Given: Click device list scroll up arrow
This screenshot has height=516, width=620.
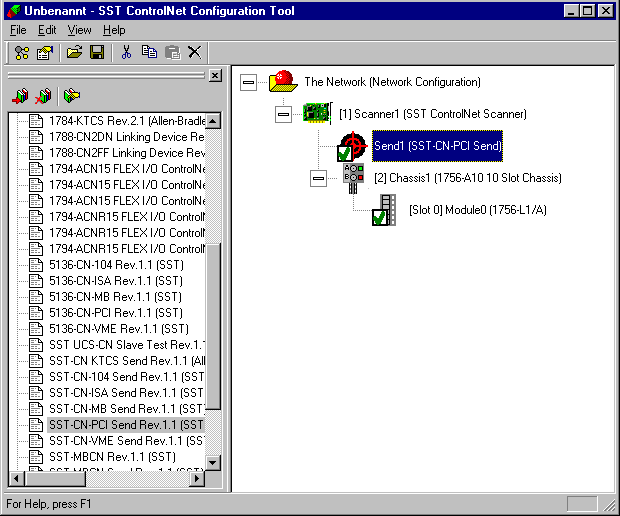Looking at the screenshot, I should point(213,121).
